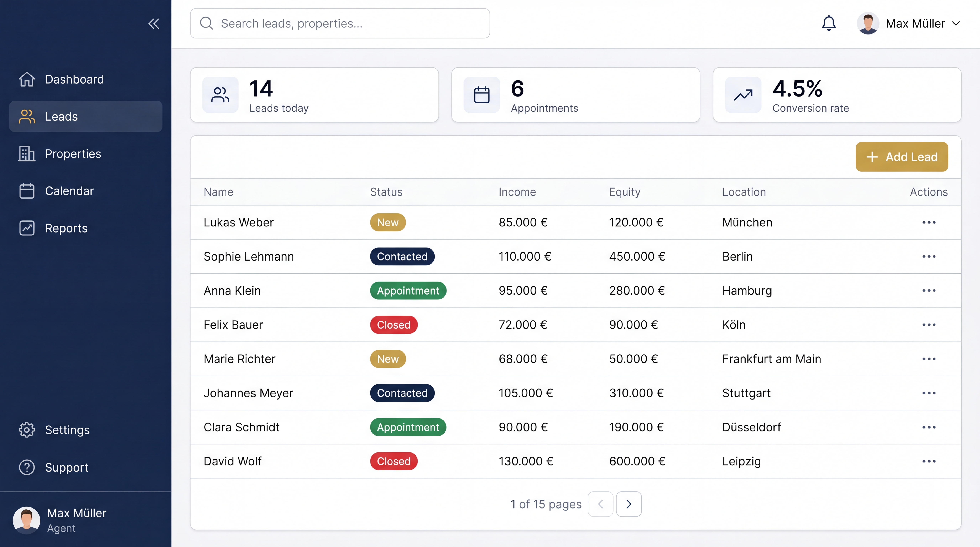Select the name Lukas Weber
The image size is (980, 547).
point(239,222)
